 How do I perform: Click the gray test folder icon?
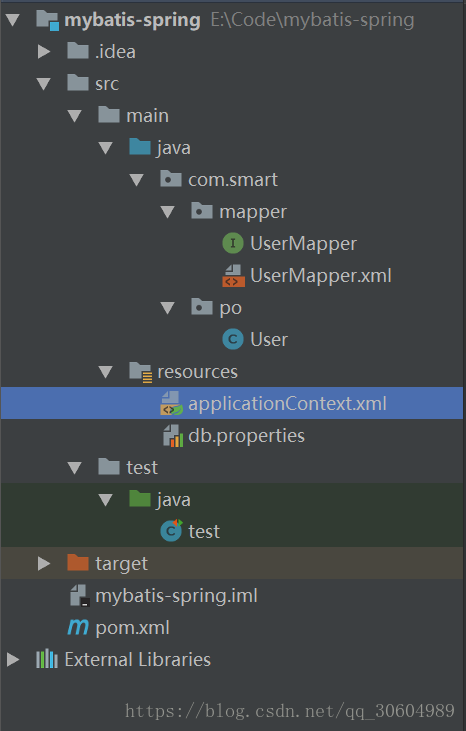[109, 467]
